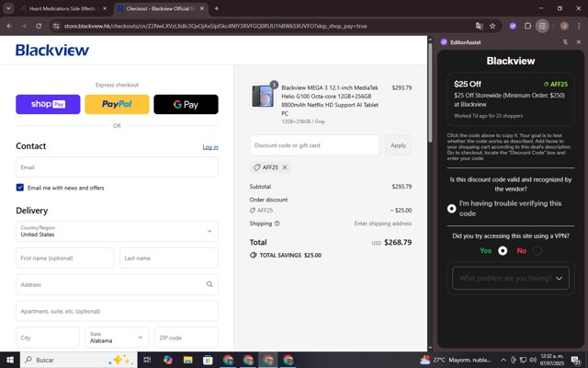Click the Log in link
The width and height of the screenshot is (588, 368).
(x=210, y=147)
